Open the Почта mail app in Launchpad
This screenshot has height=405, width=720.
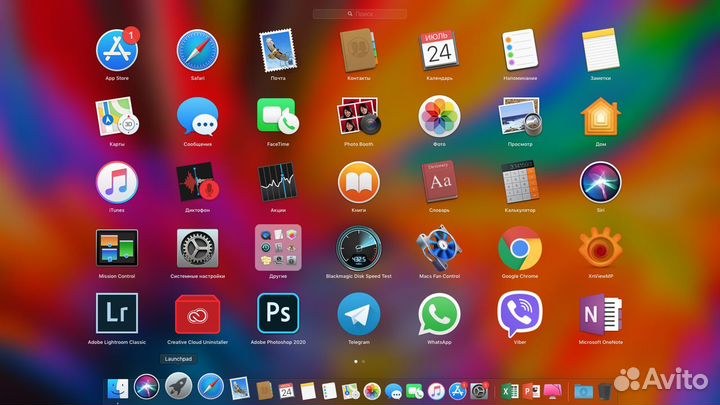click(278, 51)
